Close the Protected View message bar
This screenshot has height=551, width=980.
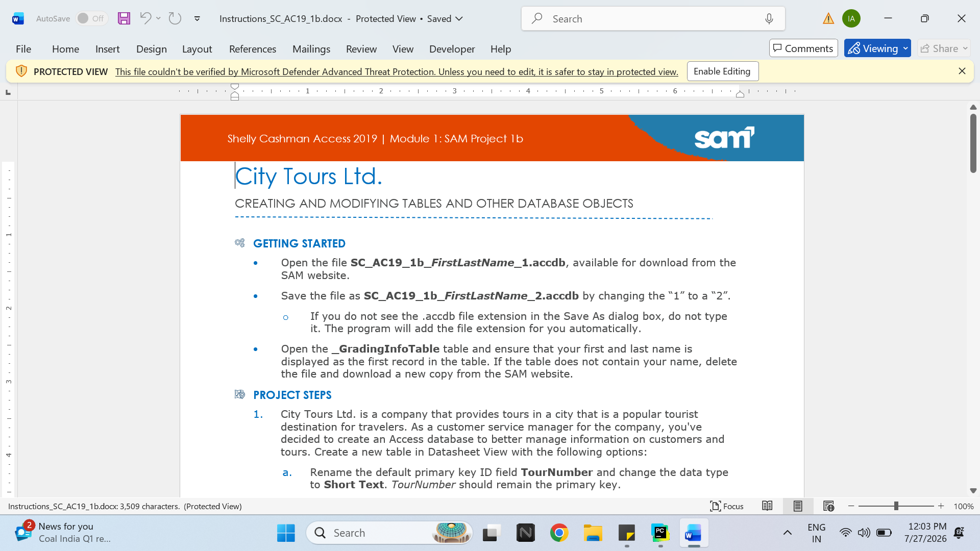point(962,71)
